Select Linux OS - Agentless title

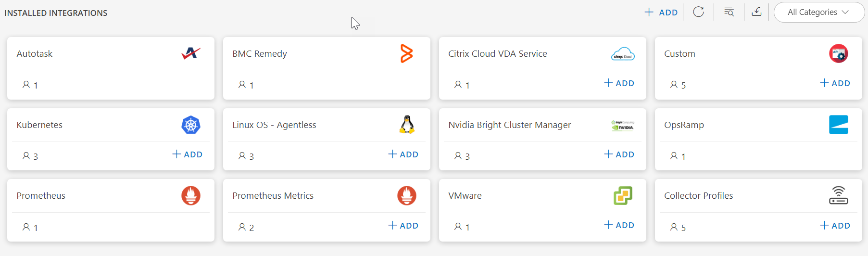(x=274, y=125)
